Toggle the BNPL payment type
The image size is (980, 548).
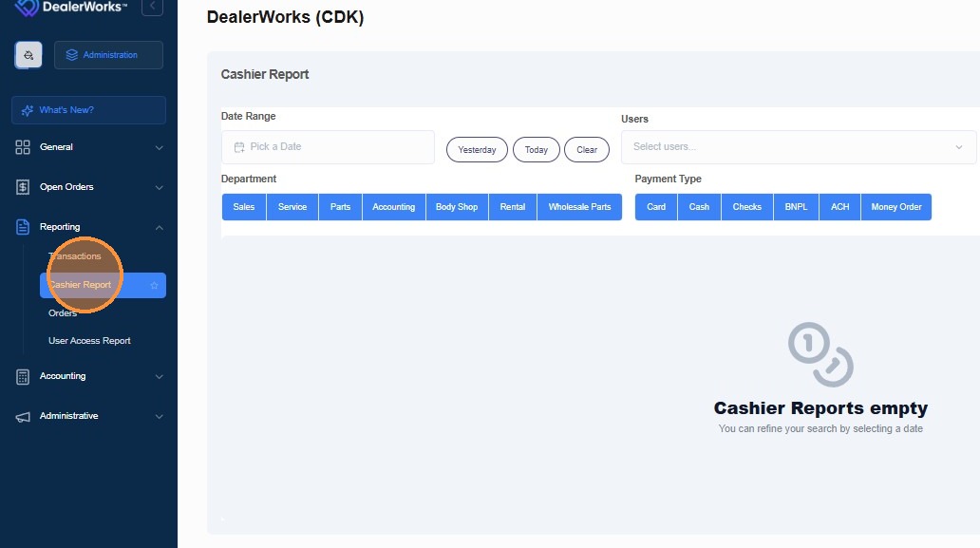pos(796,207)
